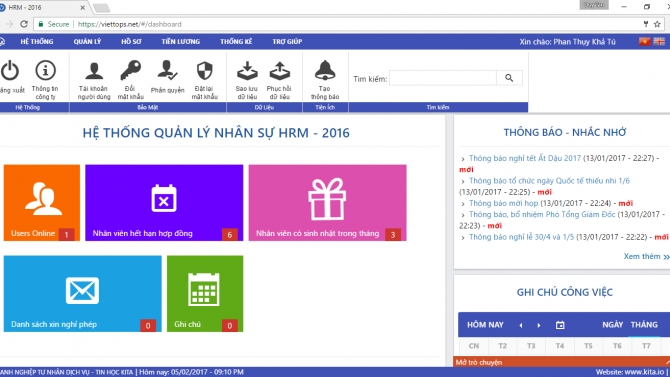Bookmark this page with the star icon
Screen dimensions: 670x377
(x=657, y=24)
